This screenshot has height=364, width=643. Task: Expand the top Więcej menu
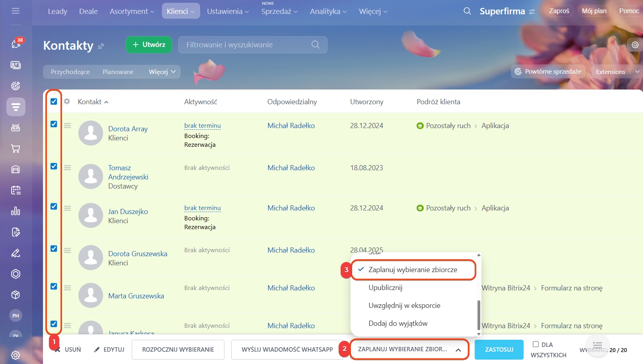coord(373,11)
